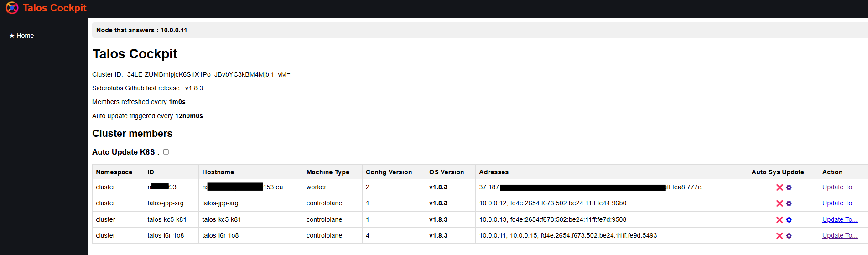Click Update To link for talos-l6r-1o8

click(840, 235)
